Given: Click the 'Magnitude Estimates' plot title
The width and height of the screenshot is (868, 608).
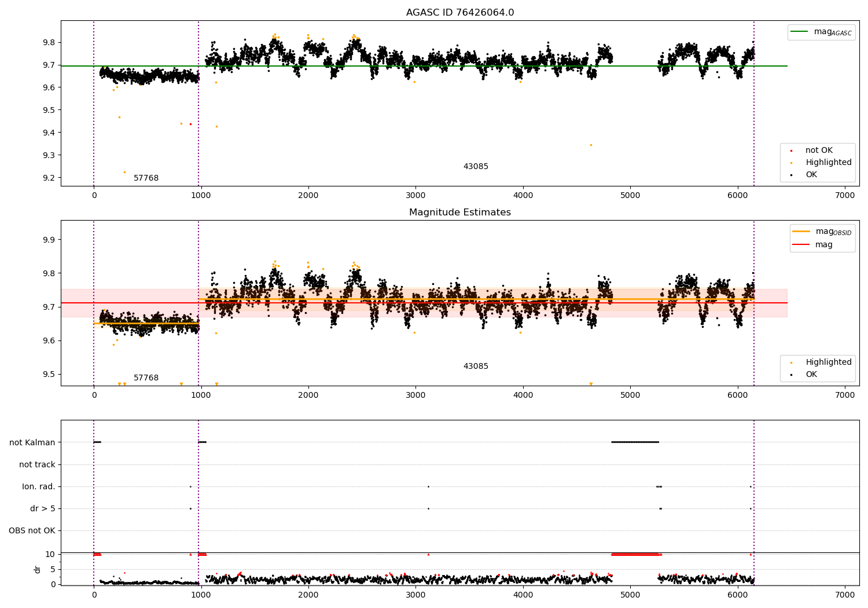Looking at the screenshot, I should pos(460,213).
